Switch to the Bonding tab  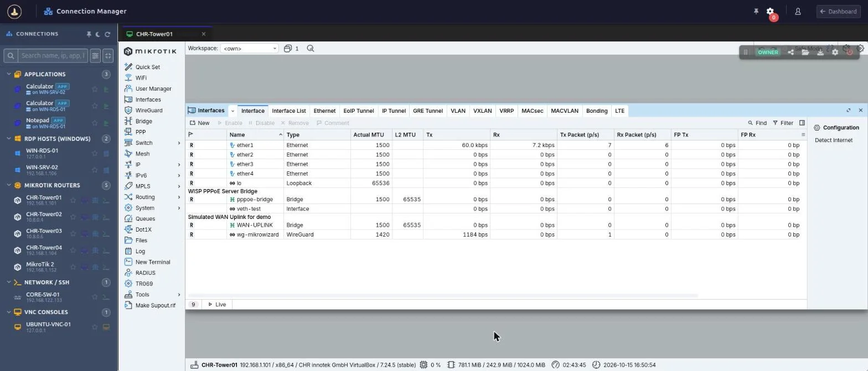597,111
